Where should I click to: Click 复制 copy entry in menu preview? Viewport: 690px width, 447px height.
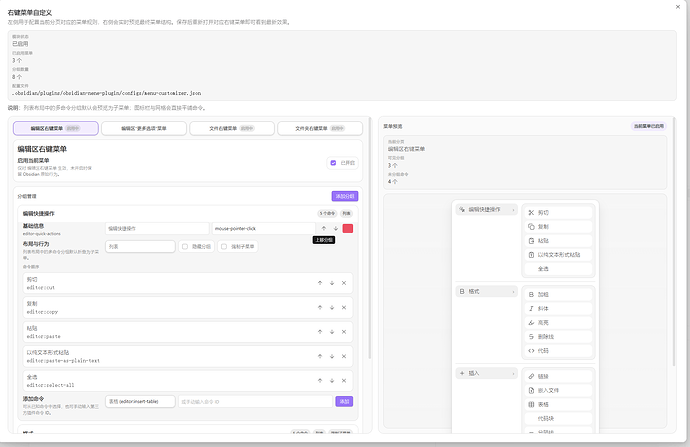pyautogui.click(x=558, y=227)
